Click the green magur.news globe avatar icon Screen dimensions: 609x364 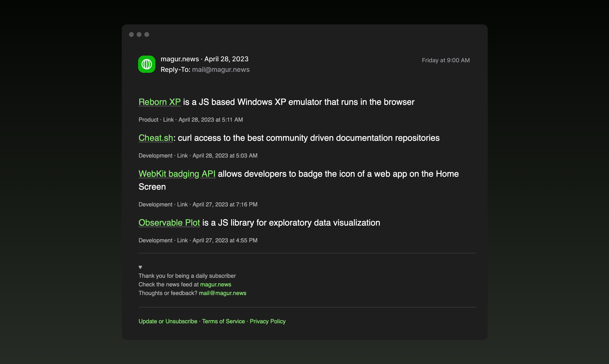click(x=146, y=64)
